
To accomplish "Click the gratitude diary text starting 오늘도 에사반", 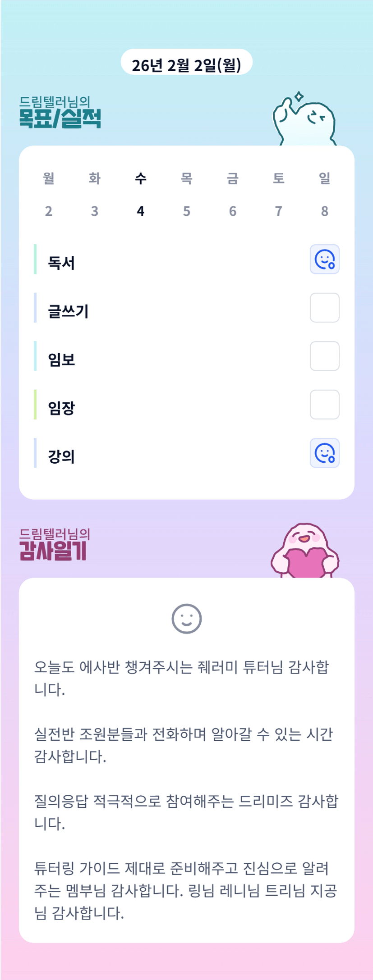I will pyautogui.click(x=181, y=678).
